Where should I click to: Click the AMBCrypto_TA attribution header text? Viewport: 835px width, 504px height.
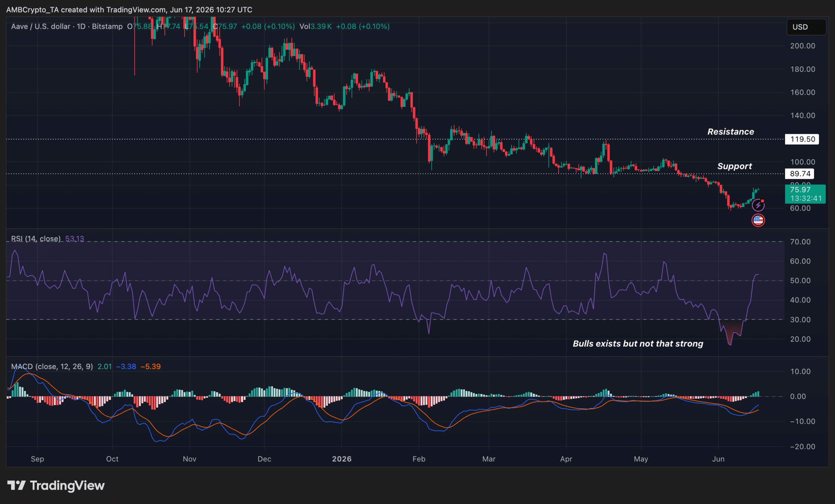[129, 10]
